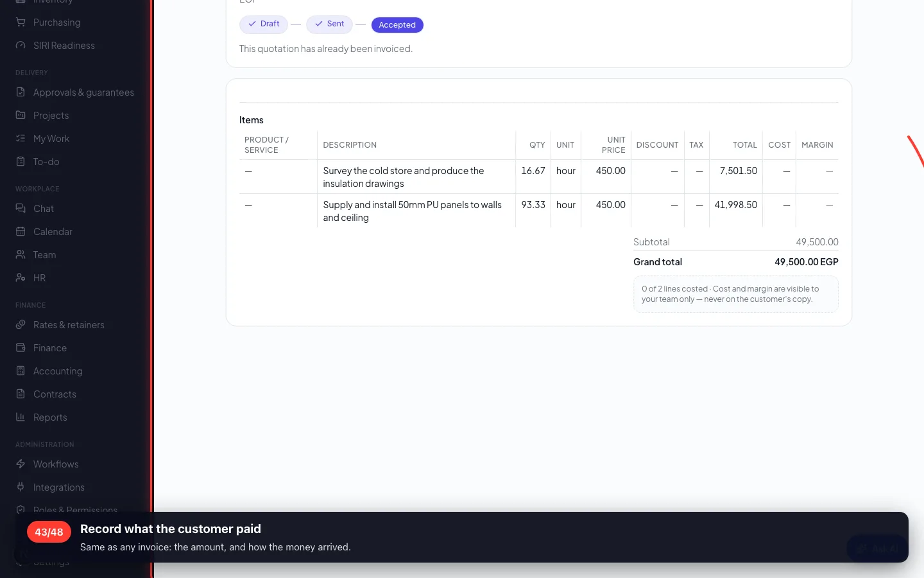Click the 93.33 quantity cell
The image size is (924, 578).
tap(533, 205)
